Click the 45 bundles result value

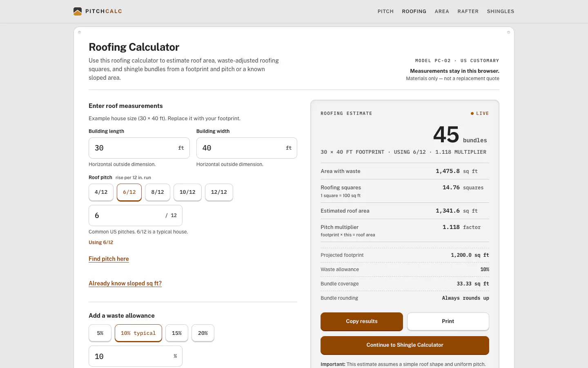[460, 135]
